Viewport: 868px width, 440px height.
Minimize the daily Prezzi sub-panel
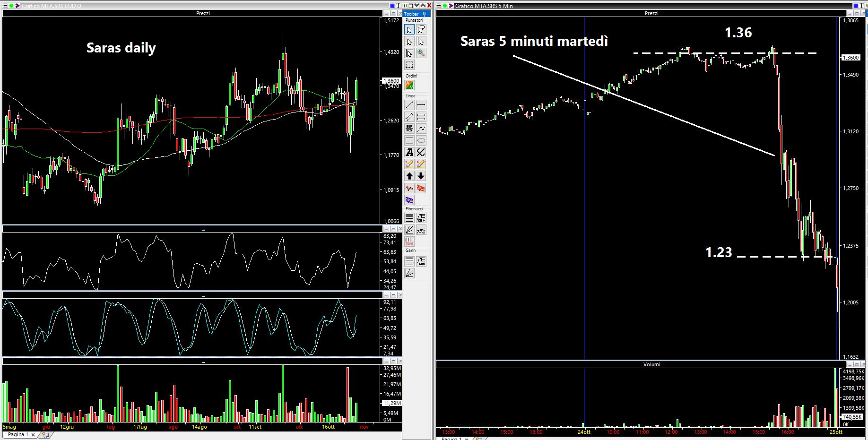tap(386, 14)
